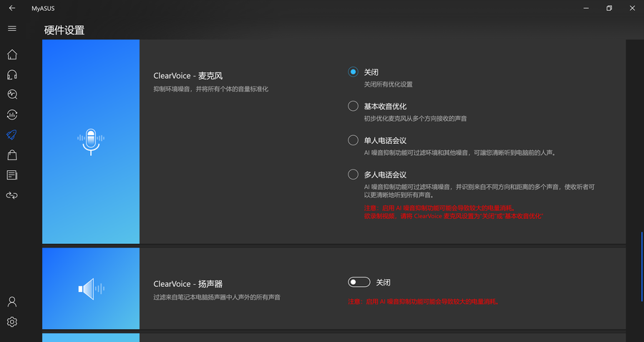Toggle the ClearVoice 扬声器 switch

pyautogui.click(x=359, y=283)
